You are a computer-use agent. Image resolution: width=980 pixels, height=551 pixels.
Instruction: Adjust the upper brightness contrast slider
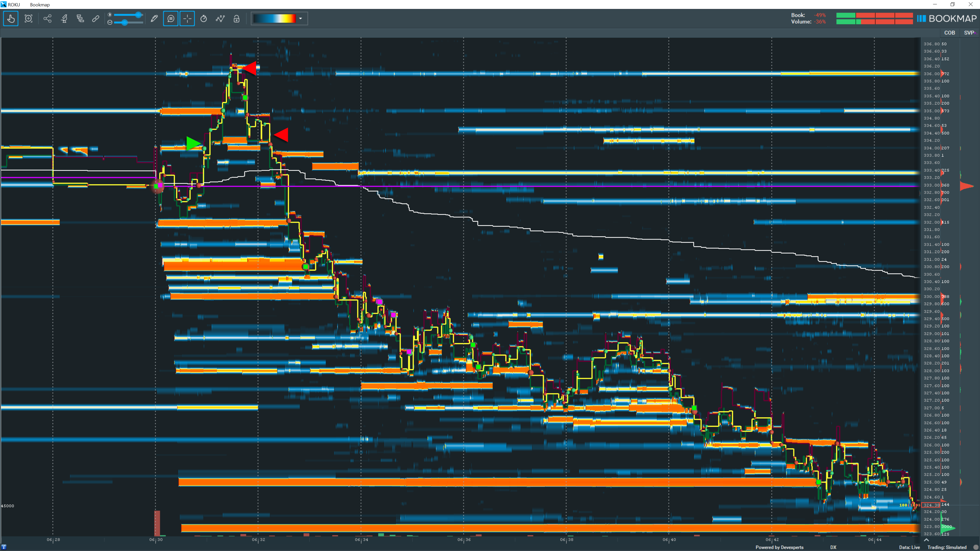coord(139,15)
